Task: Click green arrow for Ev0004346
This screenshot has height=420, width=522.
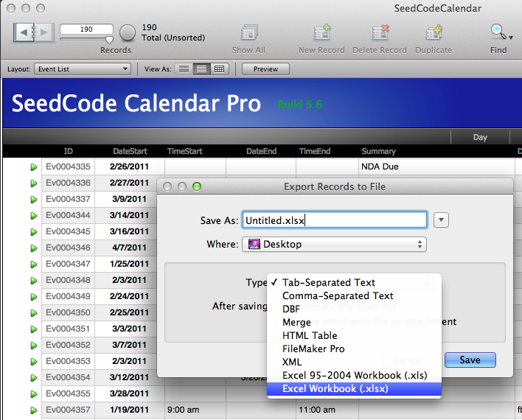Action: [x=34, y=248]
